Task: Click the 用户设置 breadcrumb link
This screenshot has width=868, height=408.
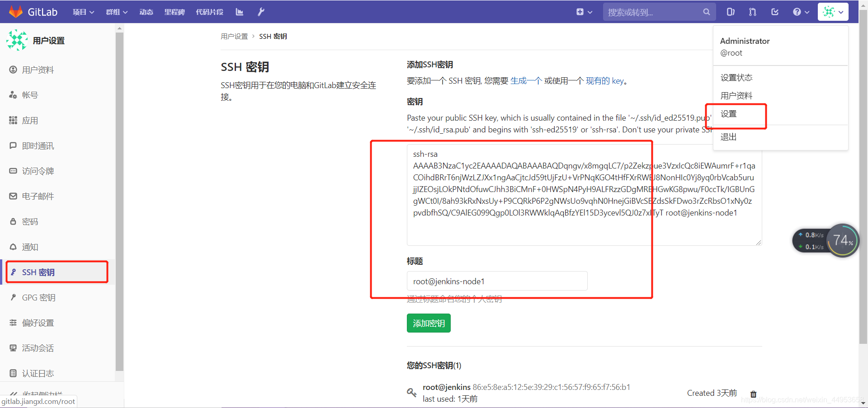Action: (234, 37)
